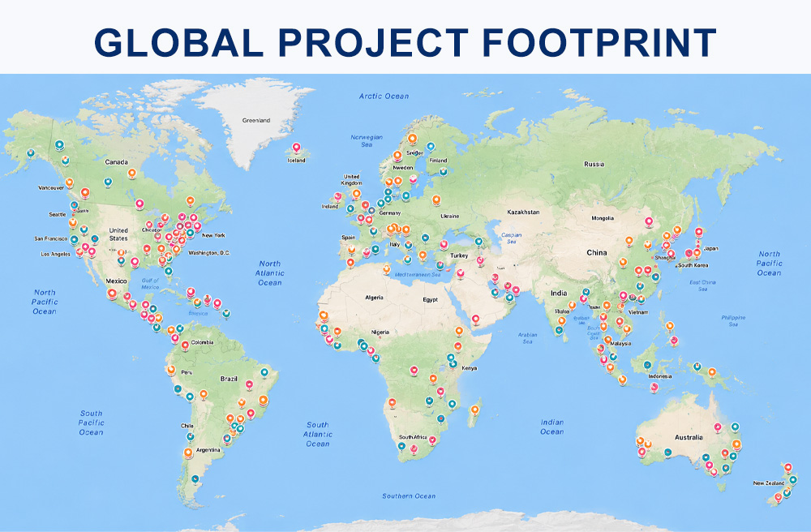Viewport: 811px width, 532px height.
Task: Click the pink pin east of the Mongolia label
Action: click(649, 222)
